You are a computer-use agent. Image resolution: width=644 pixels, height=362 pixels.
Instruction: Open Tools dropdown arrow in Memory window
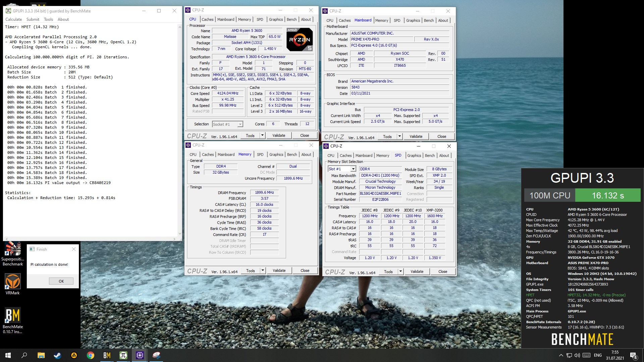click(x=263, y=270)
